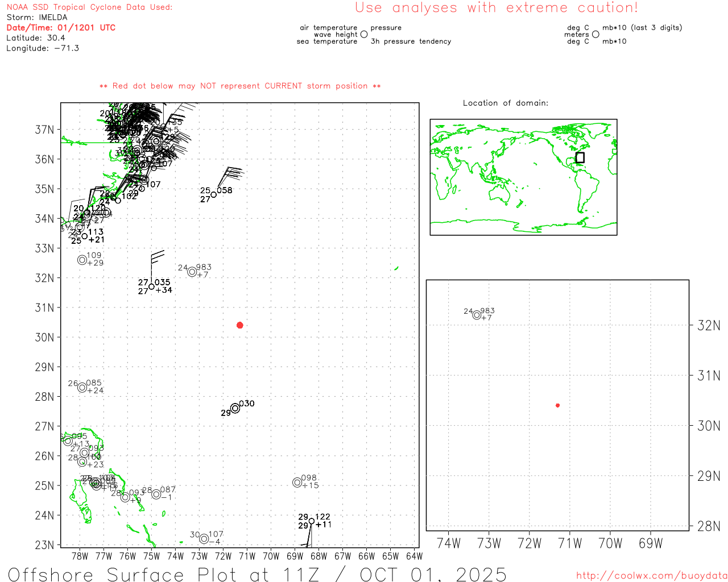Click the Latitude: 30.4 value
Image resolution: width=728 pixels, height=582 pixels.
click(x=36, y=38)
